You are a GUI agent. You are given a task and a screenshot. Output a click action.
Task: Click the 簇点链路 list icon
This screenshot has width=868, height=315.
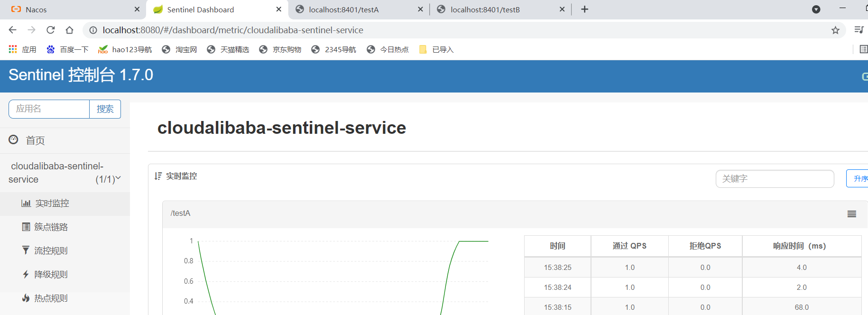click(26, 227)
